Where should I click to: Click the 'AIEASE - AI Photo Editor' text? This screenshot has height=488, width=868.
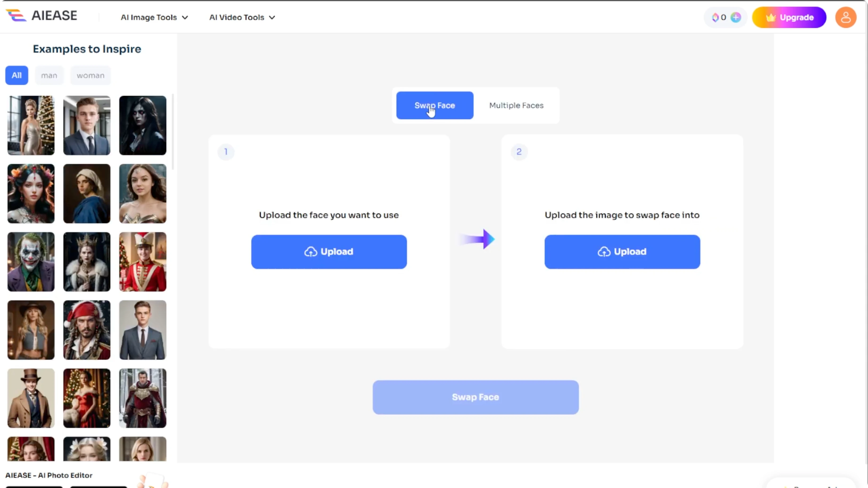tap(49, 475)
